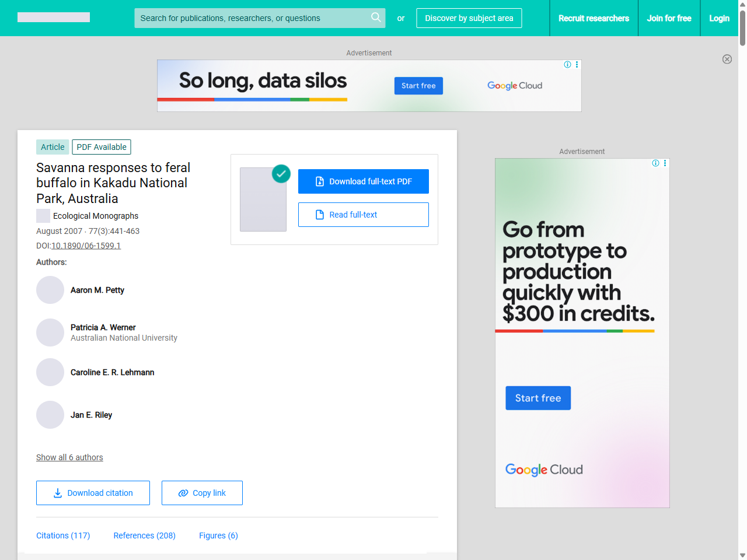
Task: Click the top banner ad info icon
Action: click(x=567, y=65)
